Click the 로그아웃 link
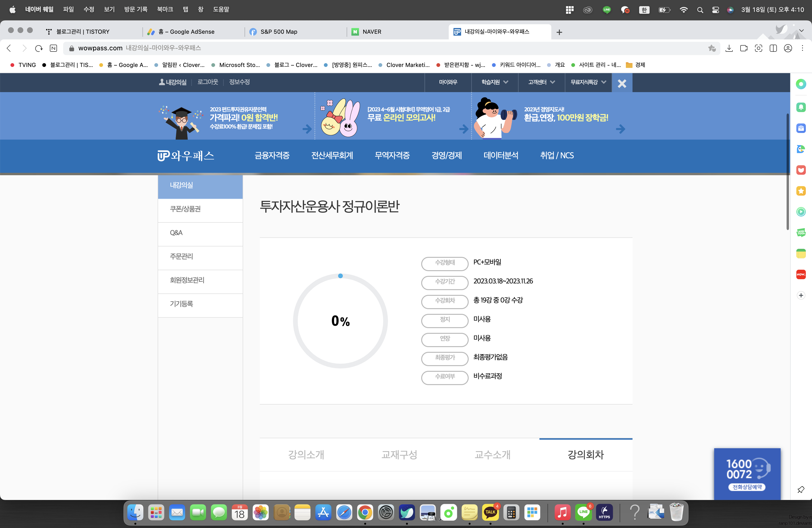 pyautogui.click(x=208, y=82)
